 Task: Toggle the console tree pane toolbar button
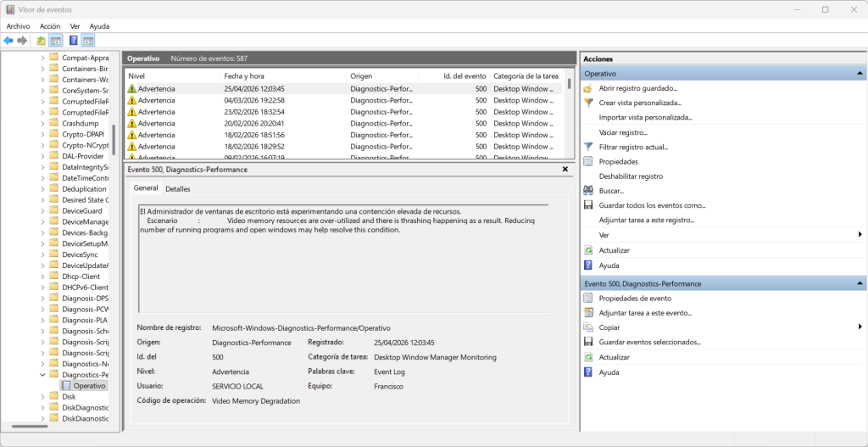point(56,41)
